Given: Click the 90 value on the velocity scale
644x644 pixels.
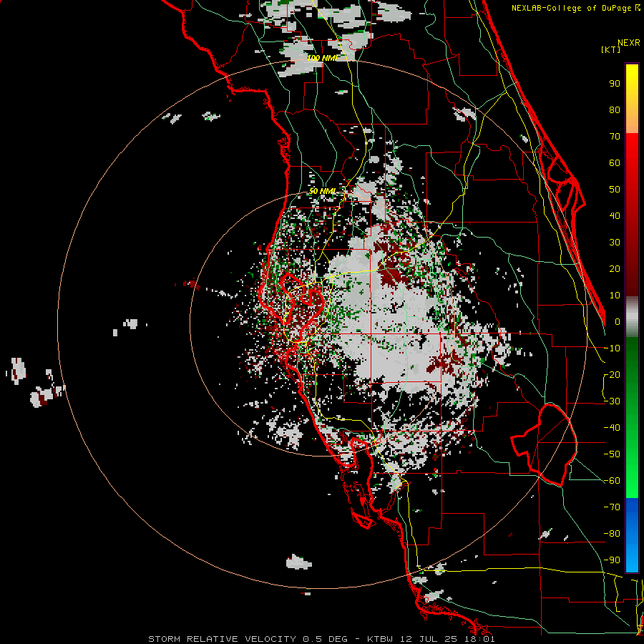Looking at the screenshot, I should 615,84.
